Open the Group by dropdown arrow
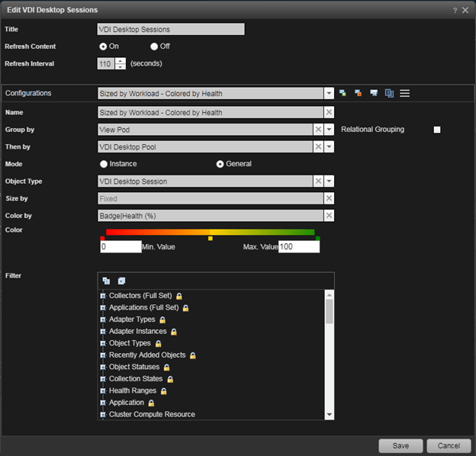 329,130
